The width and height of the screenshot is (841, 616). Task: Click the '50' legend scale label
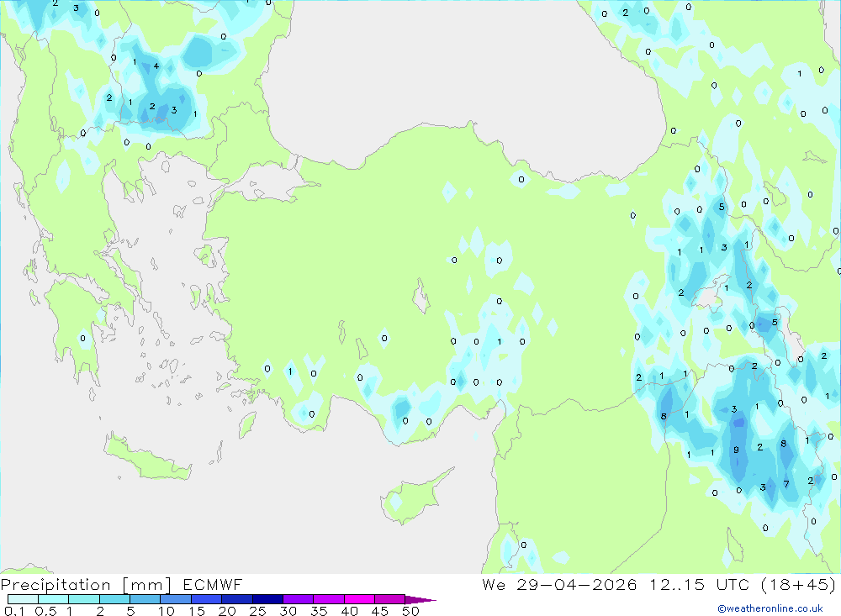[x=410, y=611]
